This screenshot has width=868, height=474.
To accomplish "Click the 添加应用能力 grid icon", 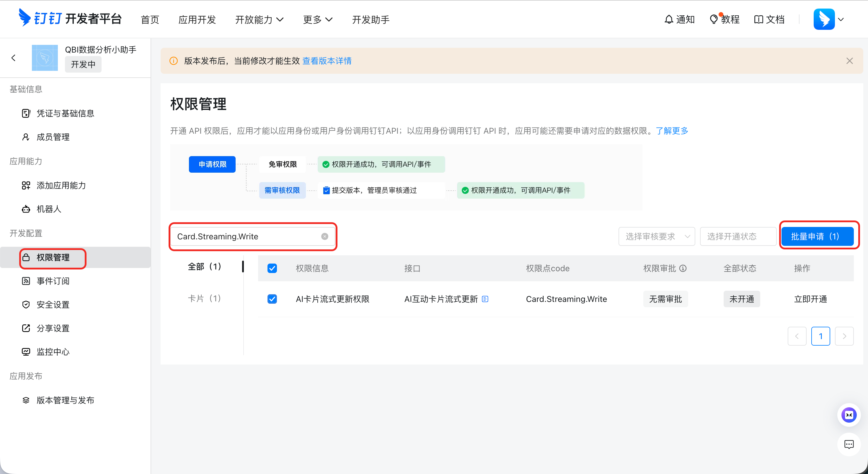I will click(x=26, y=185).
